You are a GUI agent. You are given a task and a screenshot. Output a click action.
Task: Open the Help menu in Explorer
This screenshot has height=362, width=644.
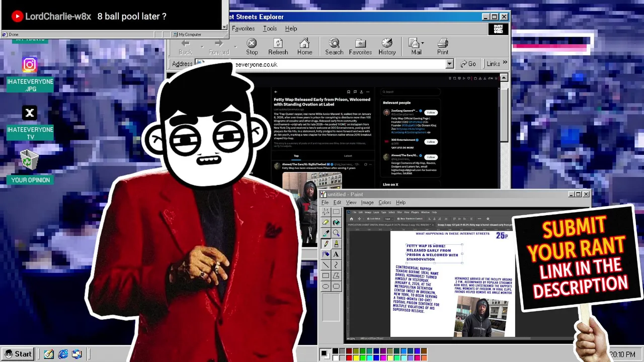point(291,29)
